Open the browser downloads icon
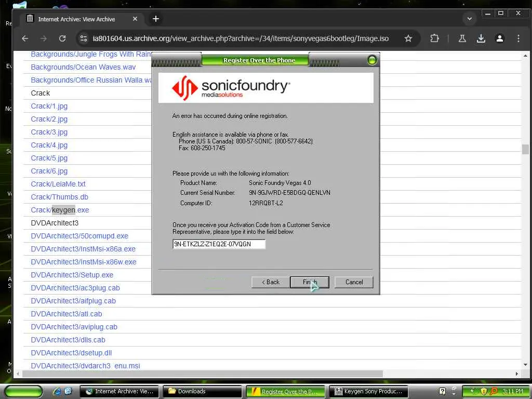This screenshot has width=532, height=399. pyautogui.click(x=481, y=38)
